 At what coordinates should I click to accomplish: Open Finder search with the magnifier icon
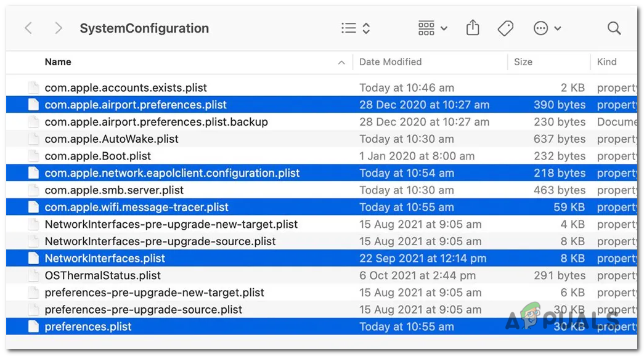click(614, 28)
